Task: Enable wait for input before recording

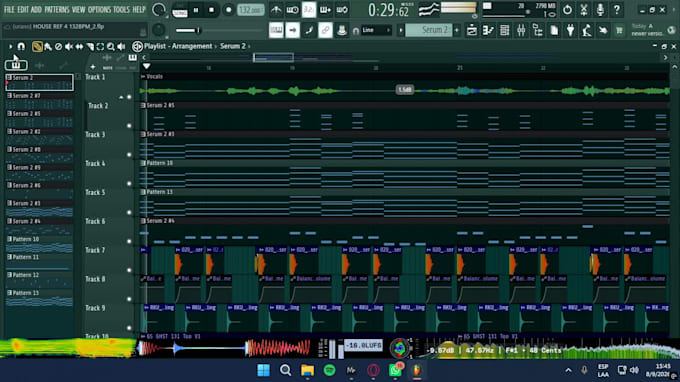Action: [292, 10]
